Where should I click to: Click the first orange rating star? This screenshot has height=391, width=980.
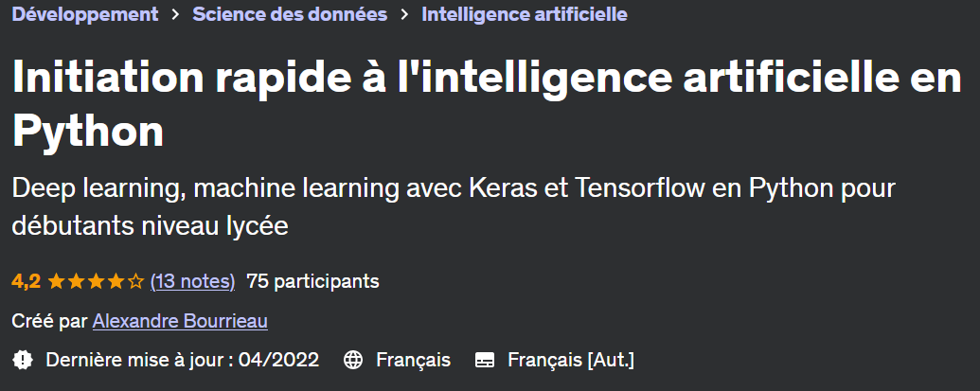pyautogui.click(x=55, y=281)
